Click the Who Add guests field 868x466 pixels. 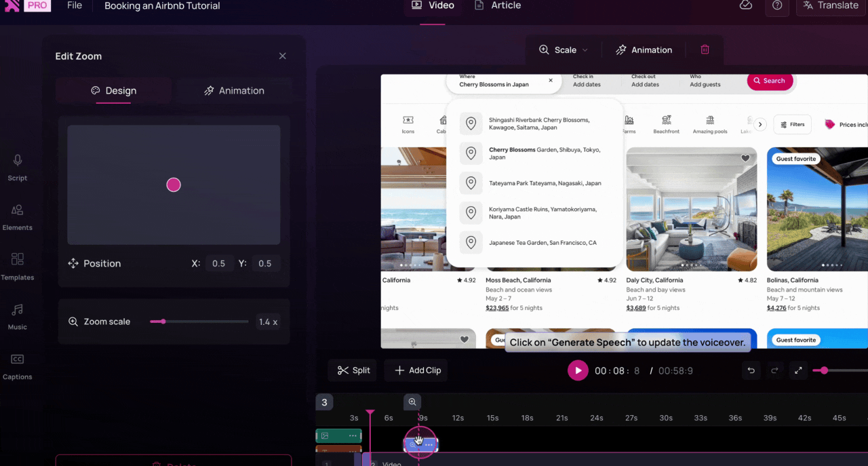pyautogui.click(x=705, y=81)
